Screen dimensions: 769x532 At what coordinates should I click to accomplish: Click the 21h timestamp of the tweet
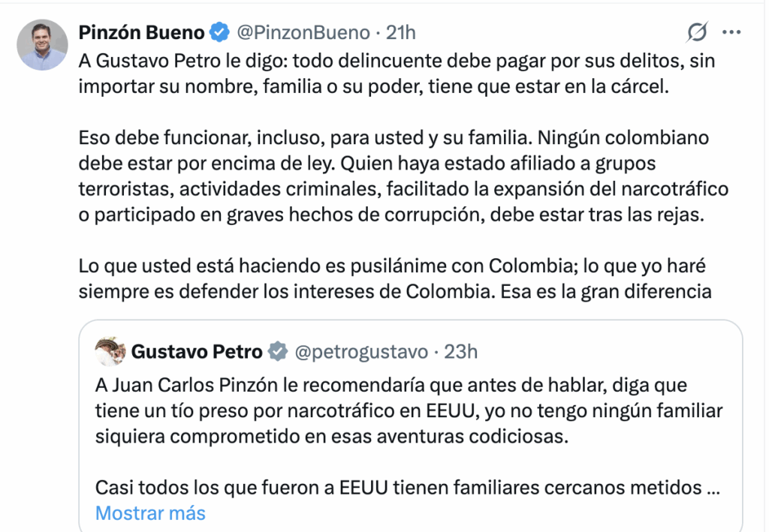pyautogui.click(x=400, y=33)
